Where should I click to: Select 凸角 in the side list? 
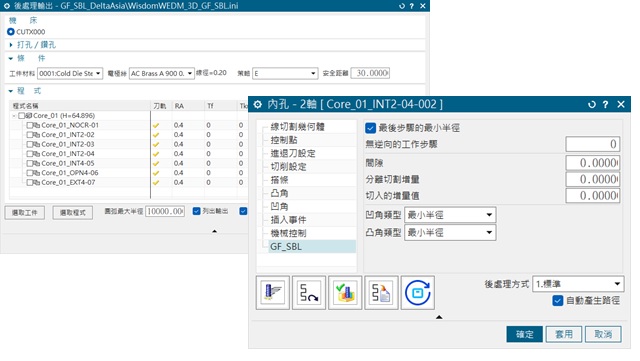click(280, 193)
